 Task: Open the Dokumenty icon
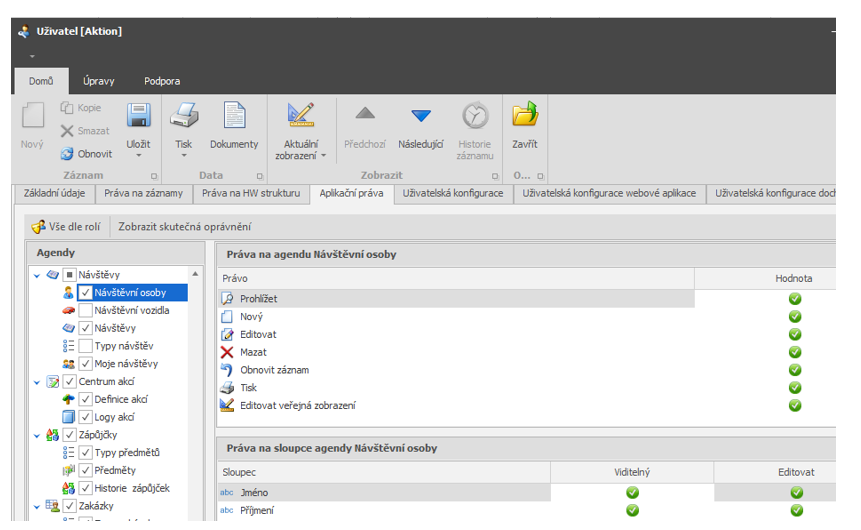click(x=234, y=115)
